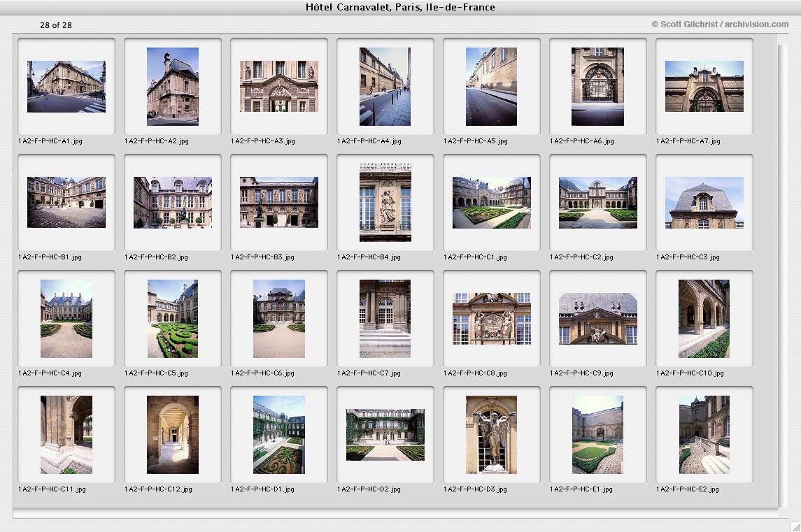Select the thumbnail image for 1A2-F-P-HC-C8.jpg
The width and height of the screenshot is (801, 532).
[x=491, y=319]
